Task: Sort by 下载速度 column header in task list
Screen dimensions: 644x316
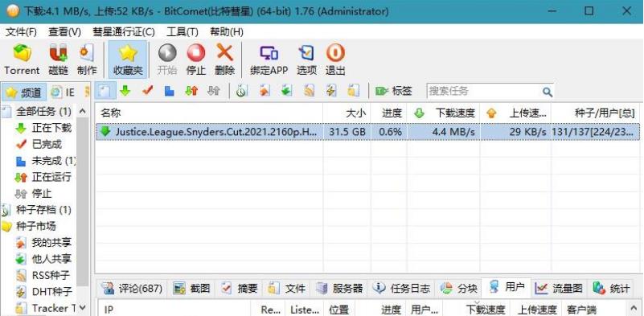Action: click(x=443, y=113)
